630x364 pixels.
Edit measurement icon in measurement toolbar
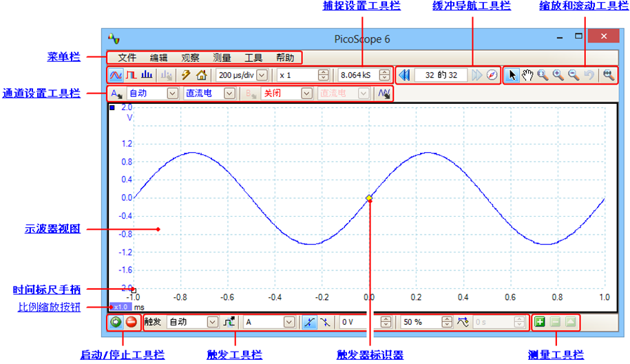(x=571, y=322)
